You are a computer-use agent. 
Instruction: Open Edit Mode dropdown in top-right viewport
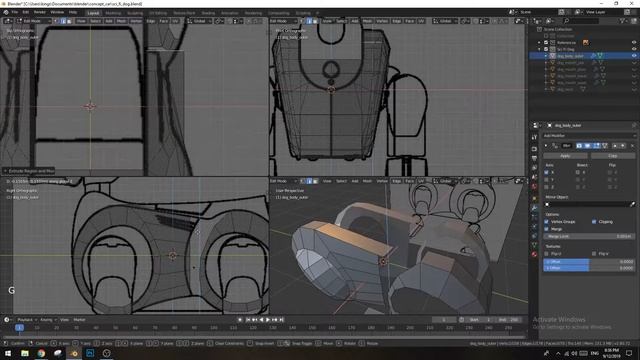pyautogui.click(x=283, y=21)
